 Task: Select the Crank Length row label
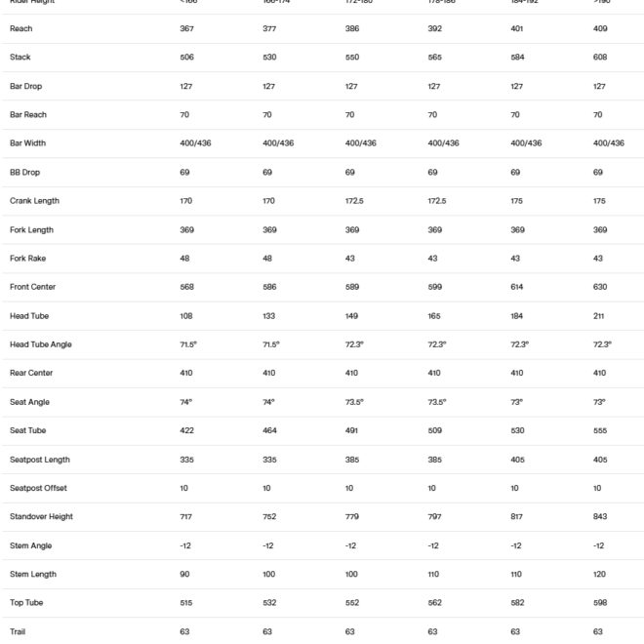[34, 201]
